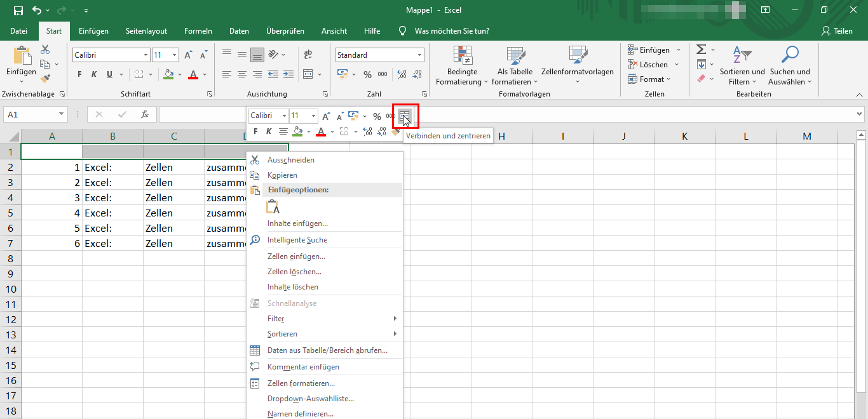868x419 pixels.
Task: Select row 10 header
Action: click(10, 289)
